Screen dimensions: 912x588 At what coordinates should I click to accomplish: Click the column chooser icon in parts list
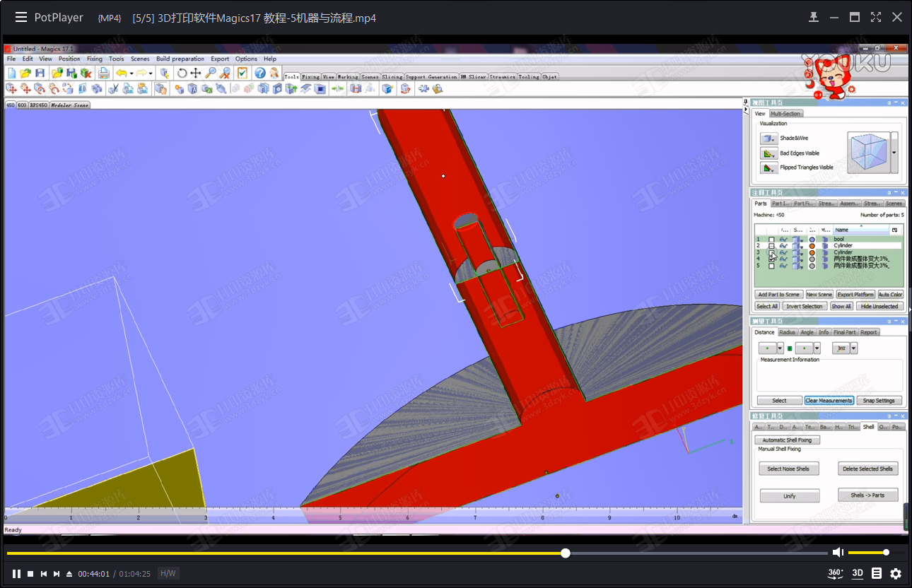click(894, 230)
